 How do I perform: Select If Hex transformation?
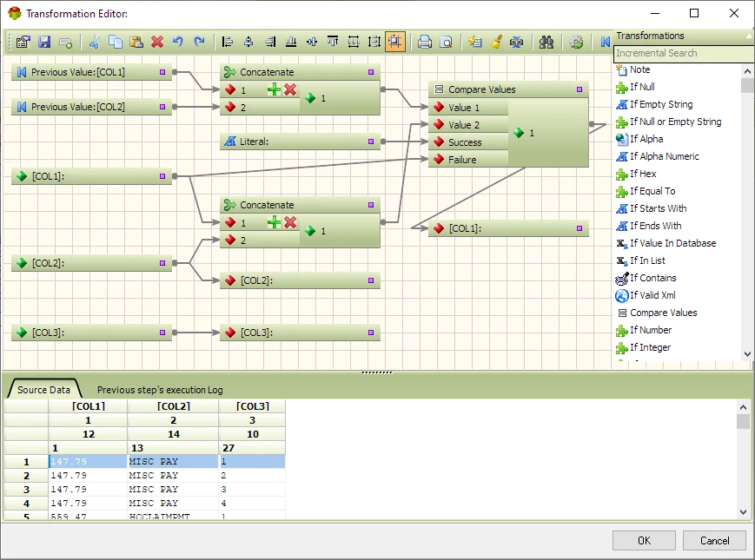pyautogui.click(x=643, y=174)
